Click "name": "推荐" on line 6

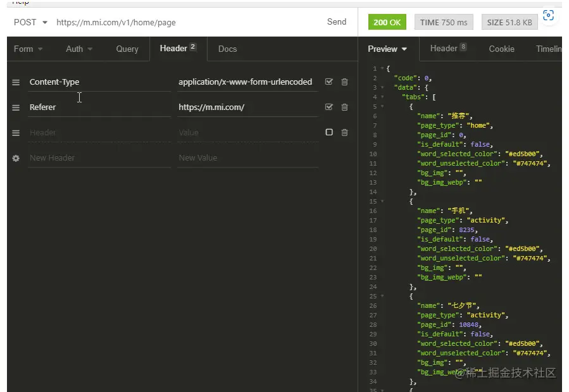(x=444, y=116)
